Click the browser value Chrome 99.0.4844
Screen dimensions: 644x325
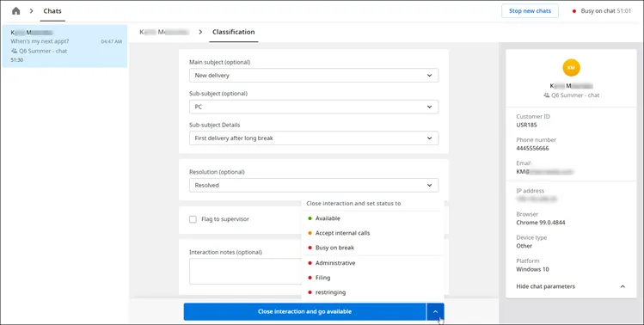point(541,223)
